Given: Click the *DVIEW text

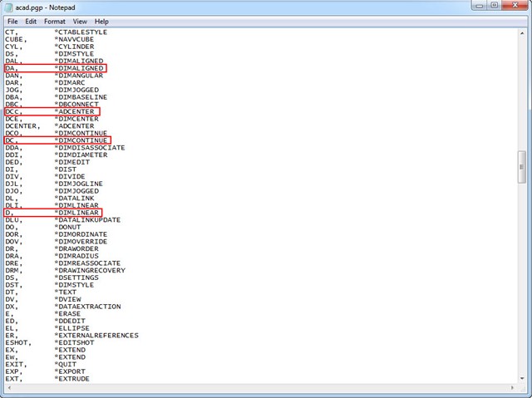Looking at the screenshot, I should (x=67, y=299).
